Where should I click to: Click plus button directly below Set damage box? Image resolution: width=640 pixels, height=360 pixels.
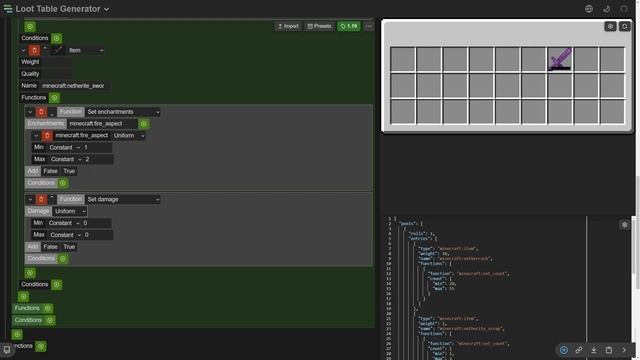tap(30, 273)
